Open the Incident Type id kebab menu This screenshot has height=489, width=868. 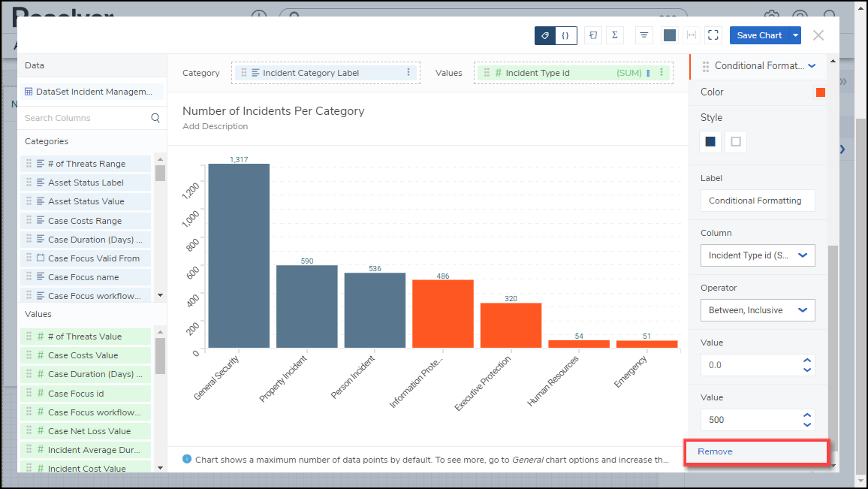tap(662, 73)
